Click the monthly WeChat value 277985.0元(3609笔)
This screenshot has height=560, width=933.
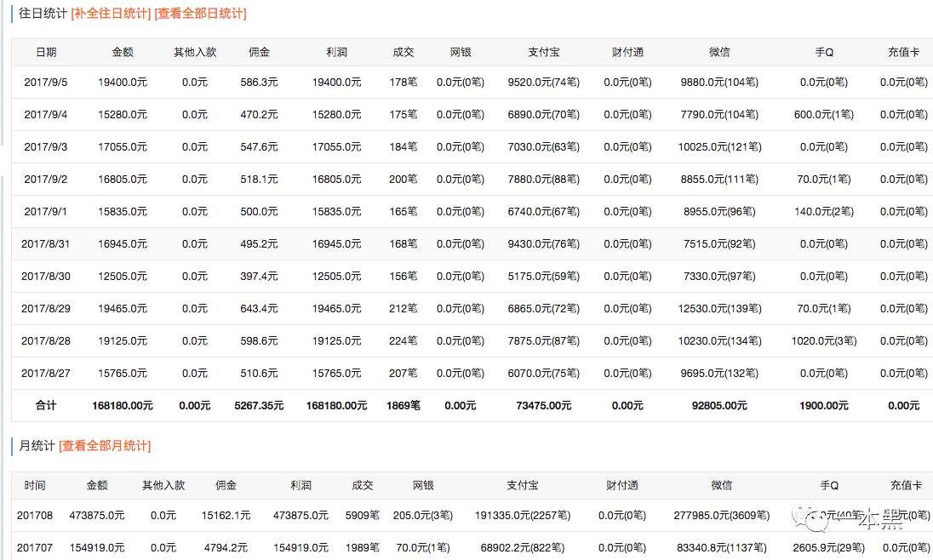click(722, 516)
